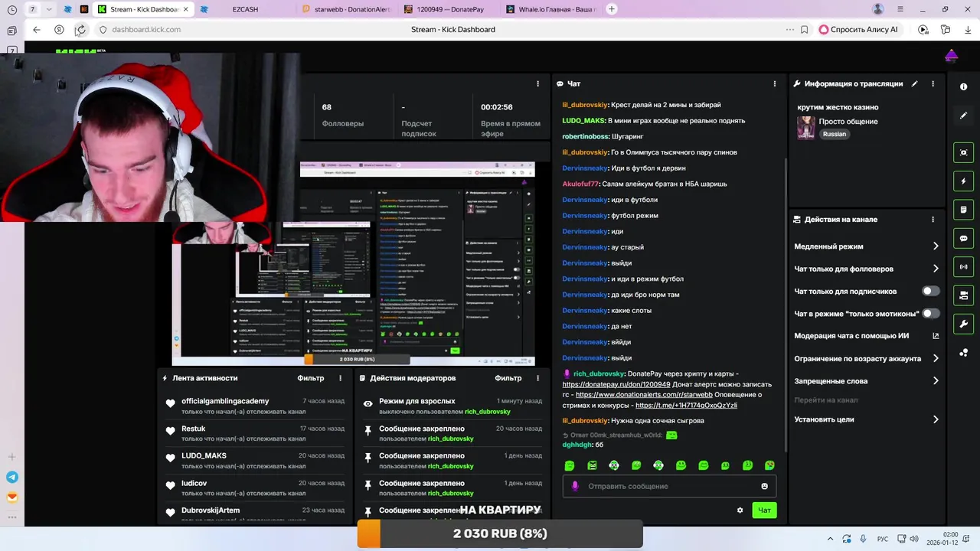Close the Stream - Kick Dashboard tab

point(185,9)
